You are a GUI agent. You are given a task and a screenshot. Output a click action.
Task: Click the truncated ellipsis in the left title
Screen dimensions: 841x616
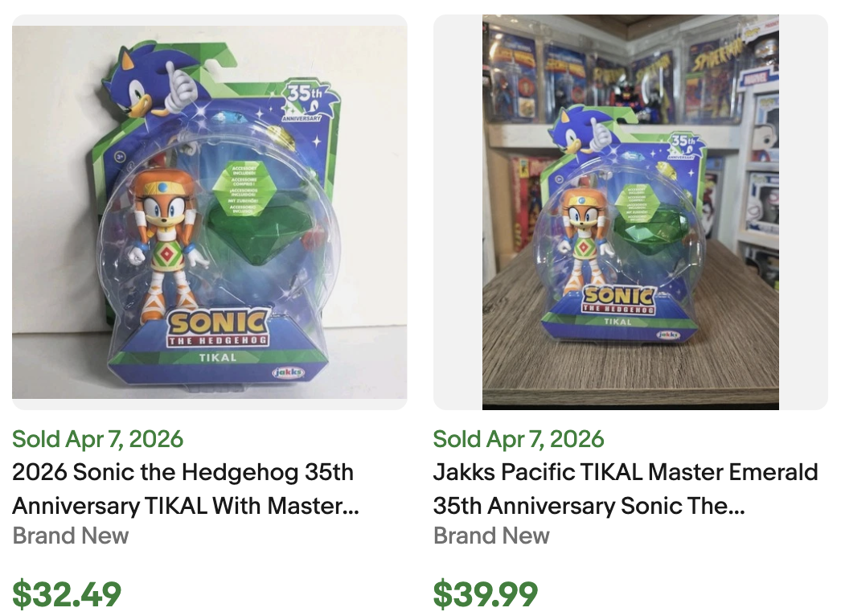coord(351,506)
